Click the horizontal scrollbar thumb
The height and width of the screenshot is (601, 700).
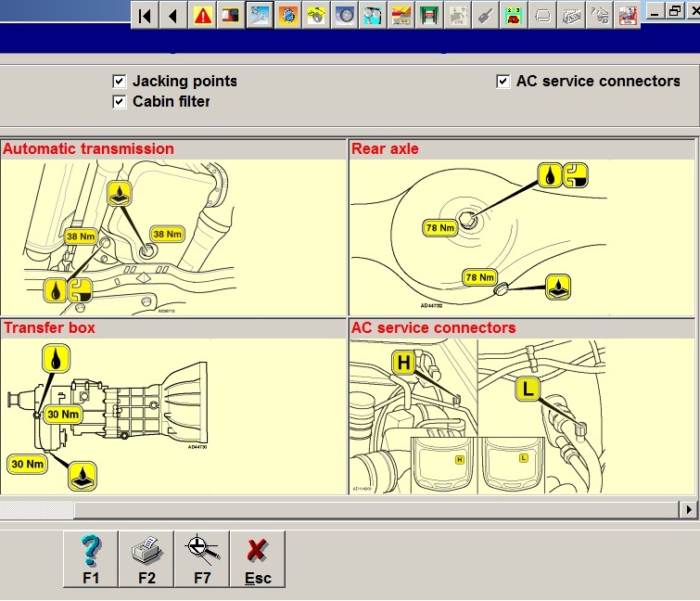click(37, 509)
